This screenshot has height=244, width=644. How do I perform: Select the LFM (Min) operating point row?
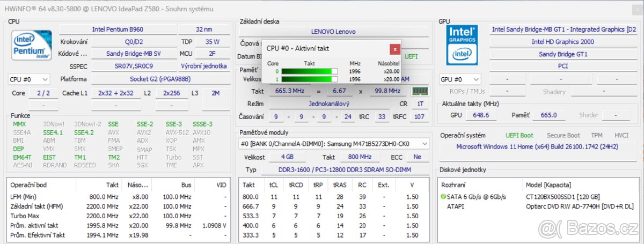tap(119, 197)
